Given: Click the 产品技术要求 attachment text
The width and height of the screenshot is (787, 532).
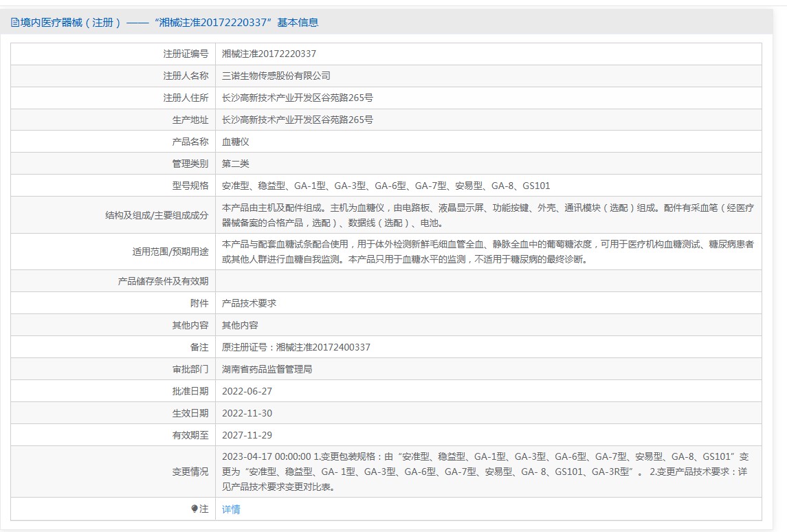Looking at the screenshot, I should pyautogui.click(x=249, y=303).
